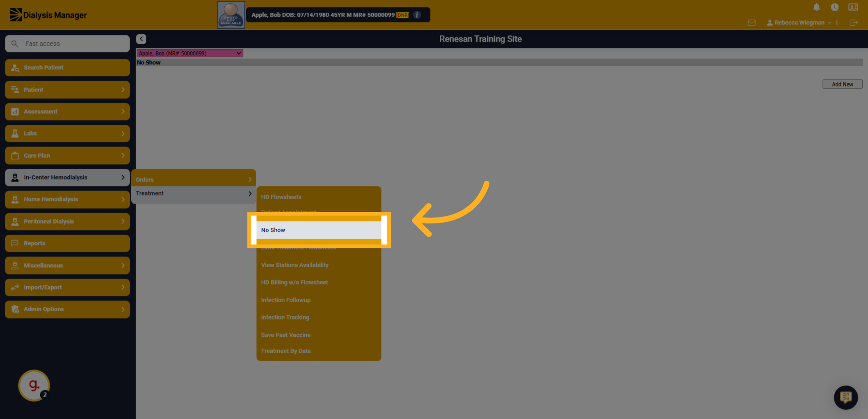Click the Add New button
Screen dimensions: 868x419
[x=842, y=84]
